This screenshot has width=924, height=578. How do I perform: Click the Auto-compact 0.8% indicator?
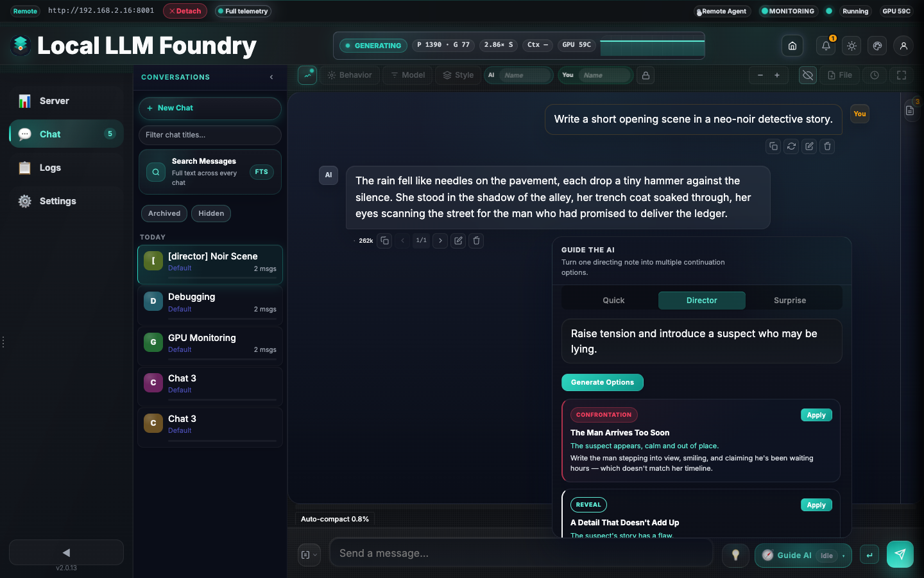click(335, 519)
